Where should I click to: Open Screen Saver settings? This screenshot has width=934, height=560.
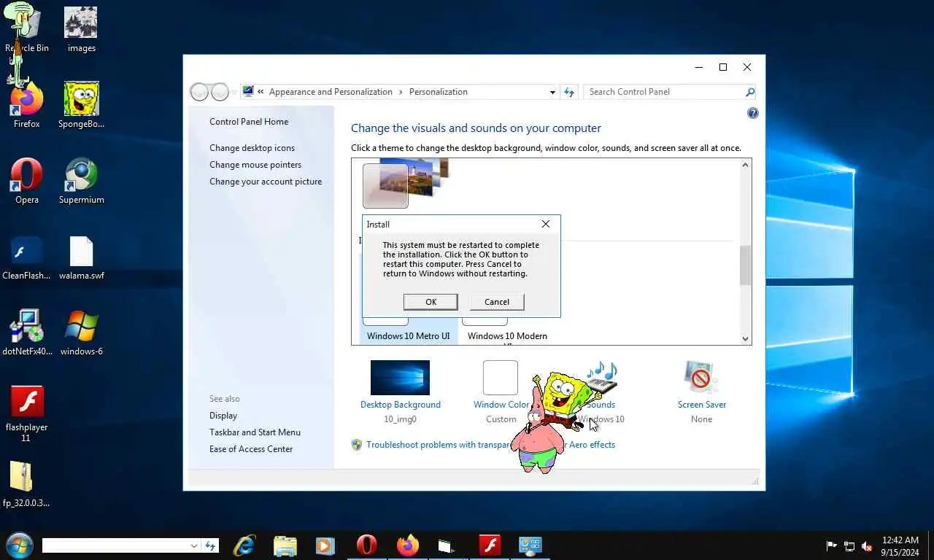click(701, 392)
